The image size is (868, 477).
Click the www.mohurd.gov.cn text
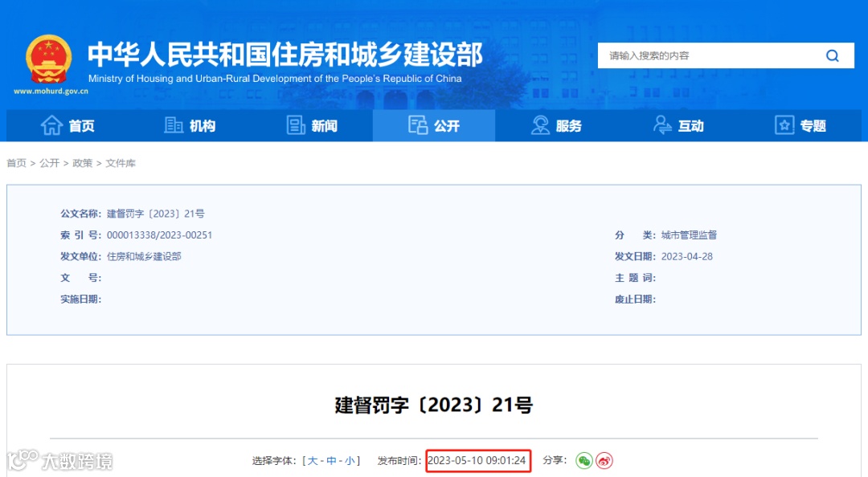coord(51,92)
